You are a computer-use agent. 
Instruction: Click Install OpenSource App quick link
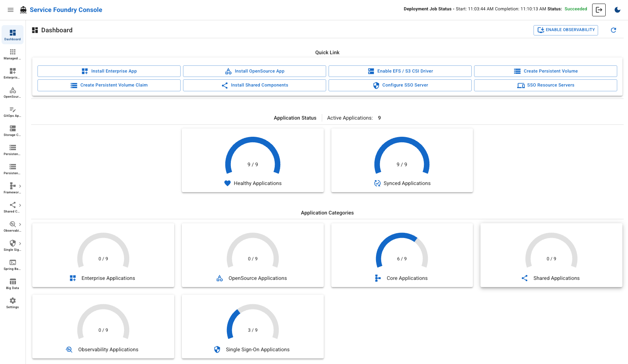coord(254,71)
